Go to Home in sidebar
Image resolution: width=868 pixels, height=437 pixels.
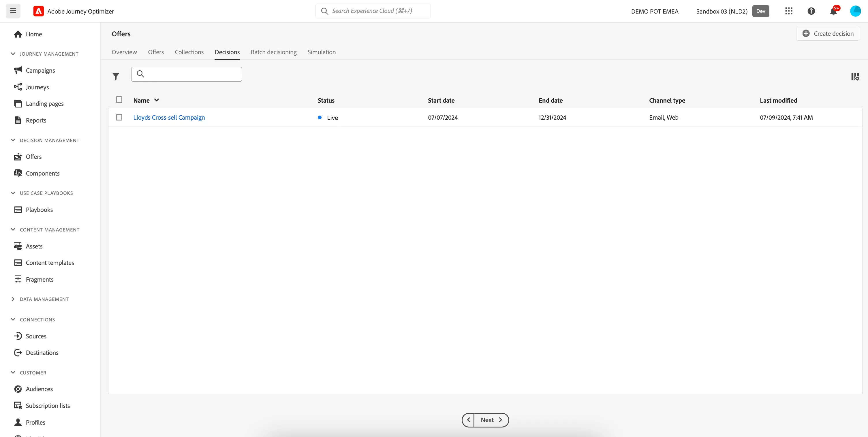pos(34,34)
